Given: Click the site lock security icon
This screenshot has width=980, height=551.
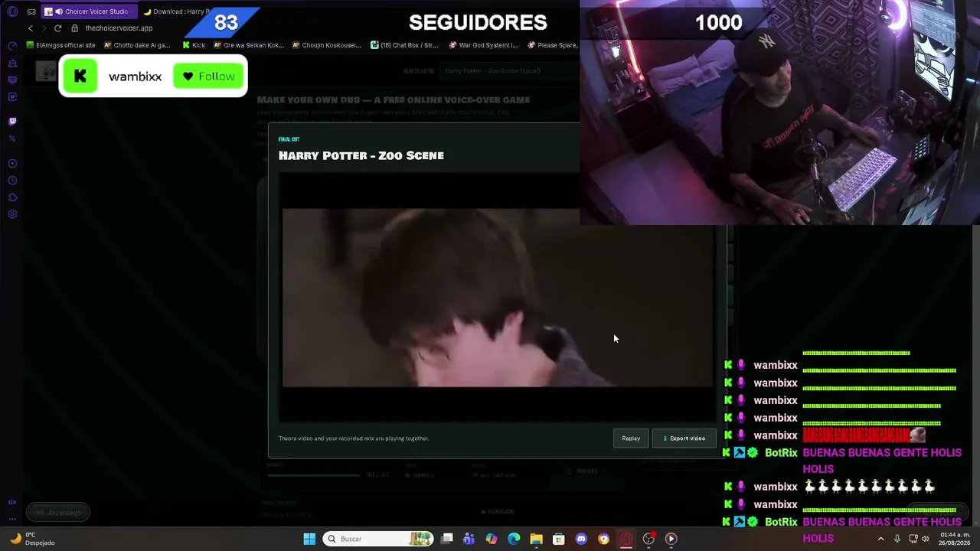Looking at the screenshot, I should click(74, 28).
